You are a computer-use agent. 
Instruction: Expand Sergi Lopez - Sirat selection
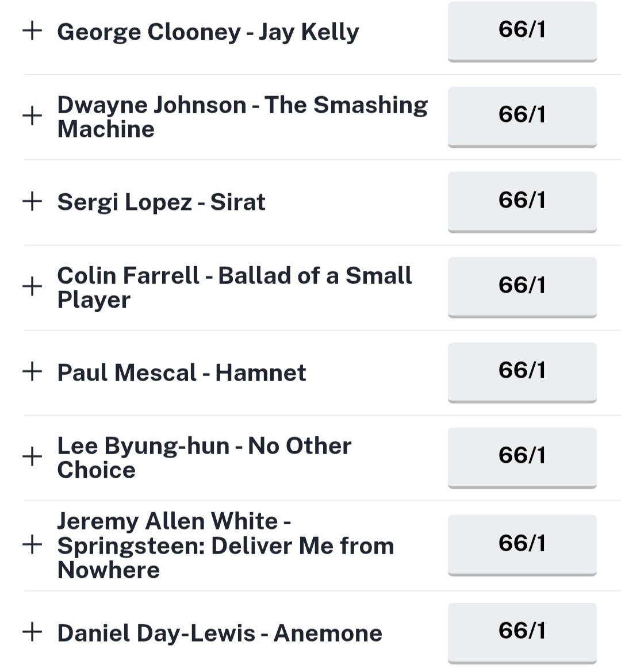point(32,201)
